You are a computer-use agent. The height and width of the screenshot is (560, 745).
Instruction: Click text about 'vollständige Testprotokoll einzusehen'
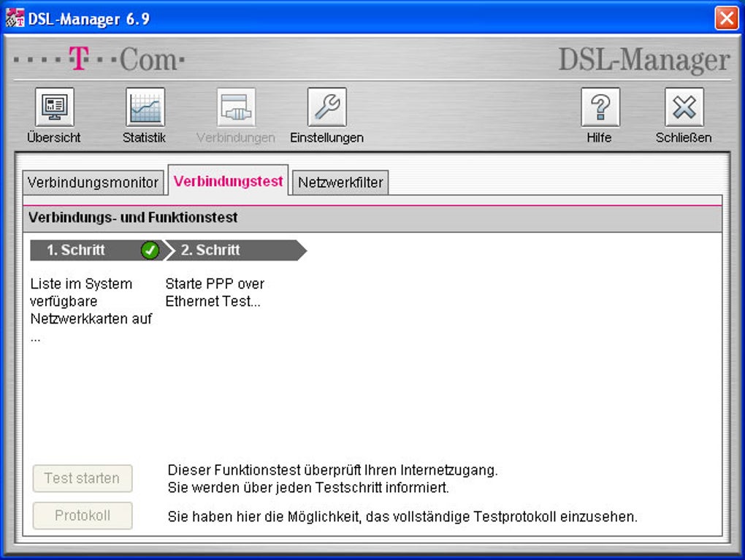pos(402,517)
